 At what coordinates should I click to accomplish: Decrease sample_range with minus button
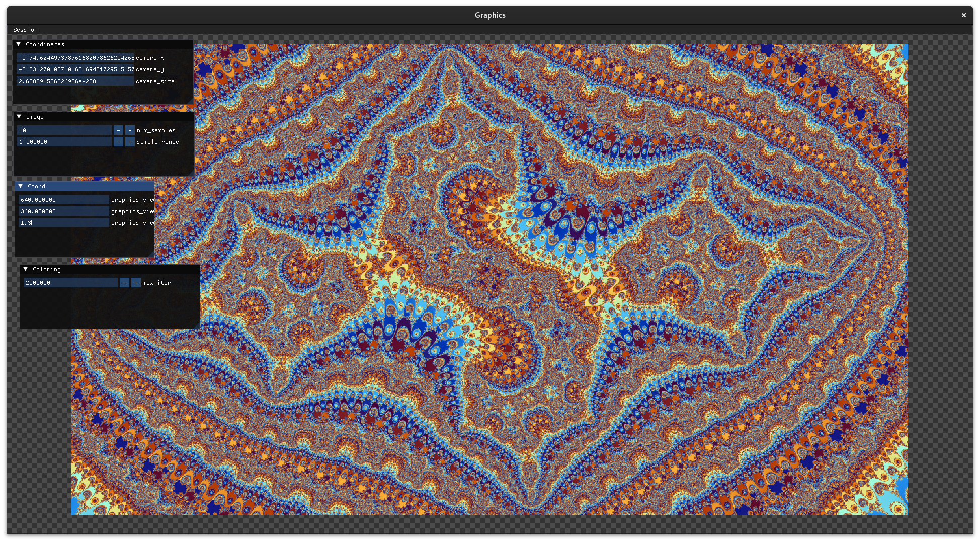click(x=118, y=142)
